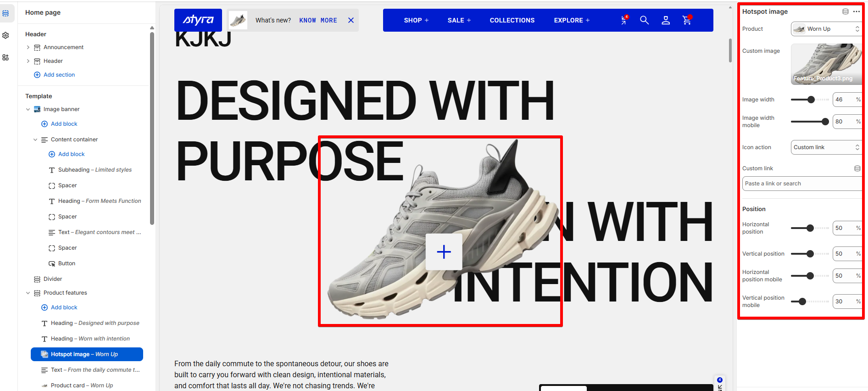Close the What's new announcement bar
868x391 pixels.
click(351, 20)
